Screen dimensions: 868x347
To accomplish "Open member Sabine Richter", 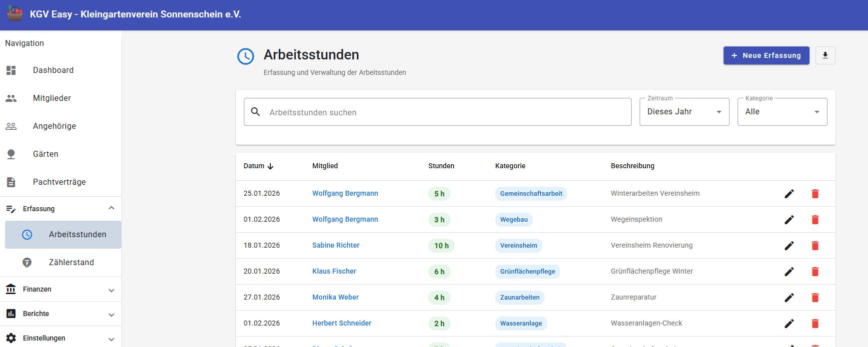I will [x=336, y=245].
